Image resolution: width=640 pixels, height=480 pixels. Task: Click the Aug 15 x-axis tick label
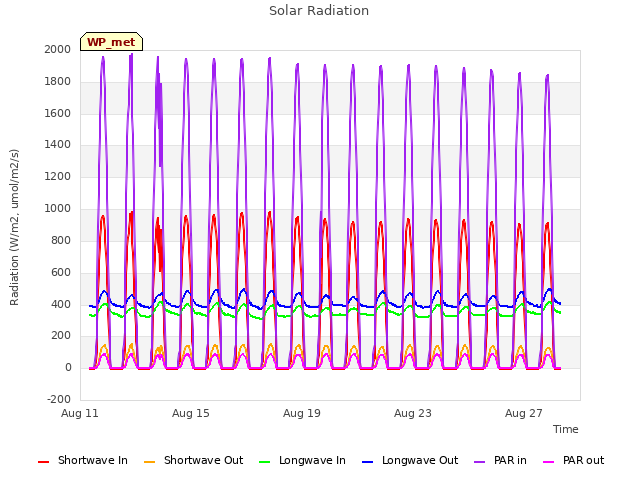click(x=191, y=413)
